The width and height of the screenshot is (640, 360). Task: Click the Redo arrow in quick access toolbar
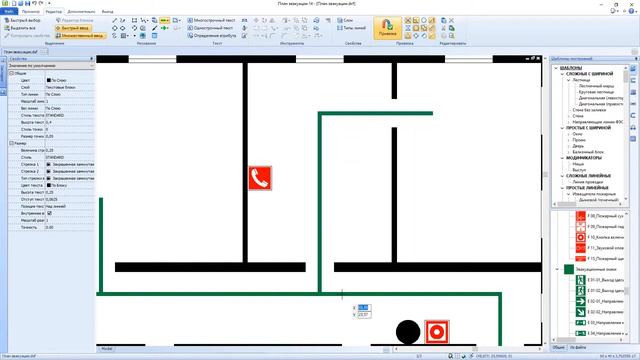(x=41, y=3)
